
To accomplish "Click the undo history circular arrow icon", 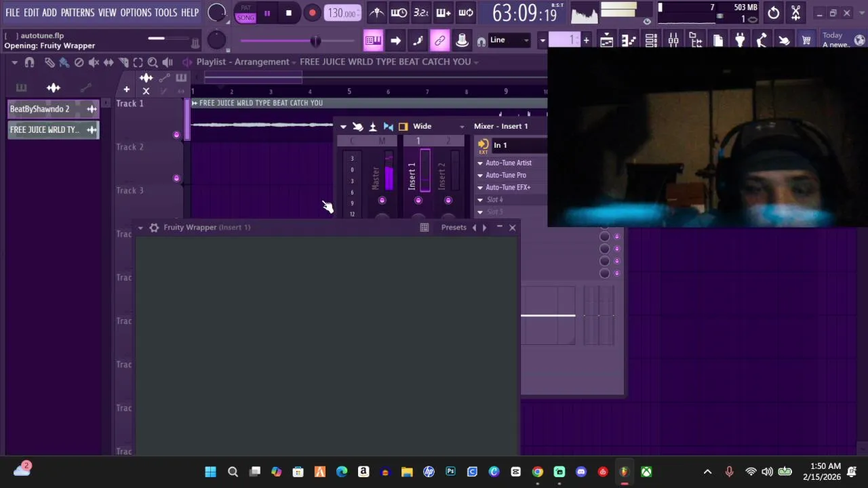I will [x=774, y=13].
